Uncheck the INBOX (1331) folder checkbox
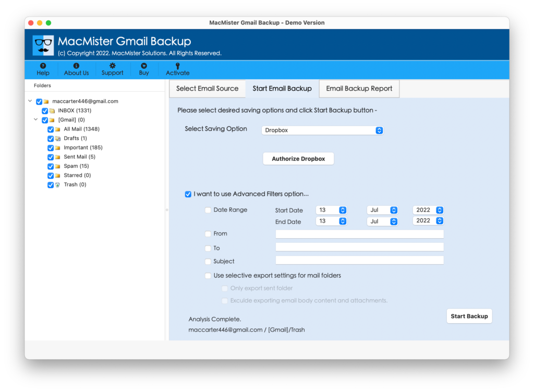The height and width of the screenshot is (392, 534). (45, 111)
